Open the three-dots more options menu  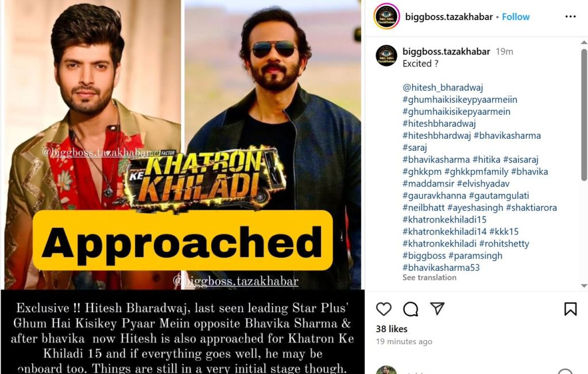click(x=570, y=17)
